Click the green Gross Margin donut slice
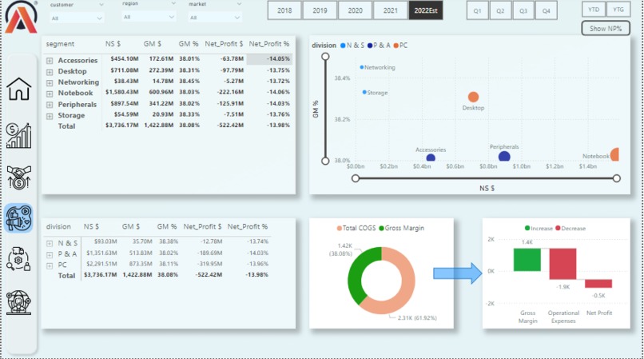Screen dimensions: 644x359 [358, 271]
